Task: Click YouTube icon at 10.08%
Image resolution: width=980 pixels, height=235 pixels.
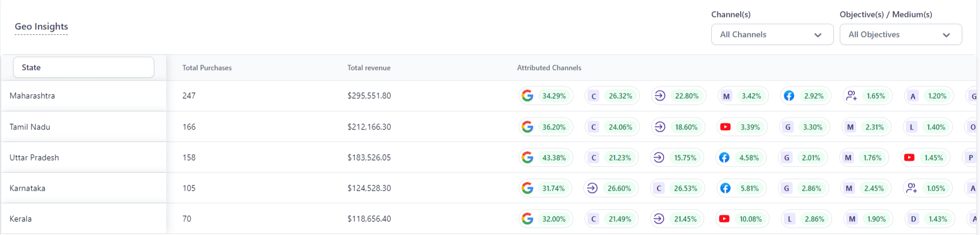Action: (x=724, y=219)
